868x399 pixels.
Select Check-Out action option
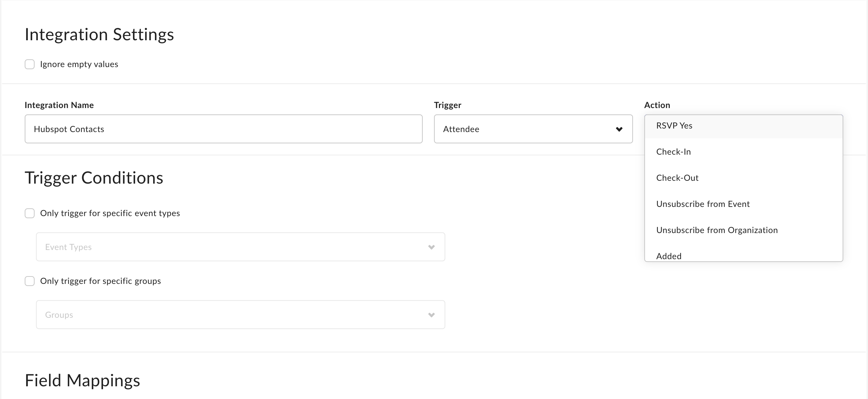coord(743,178)
